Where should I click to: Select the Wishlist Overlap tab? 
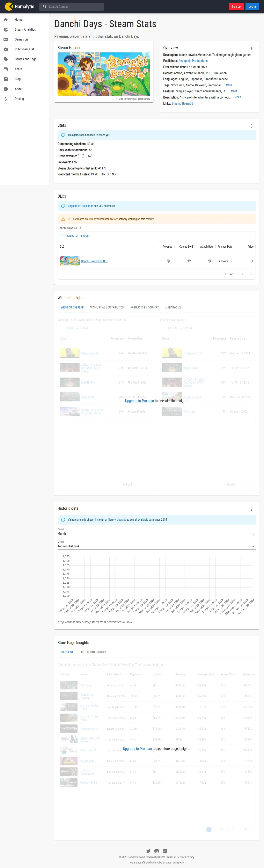pyautogui.click(x=72, y=307)
